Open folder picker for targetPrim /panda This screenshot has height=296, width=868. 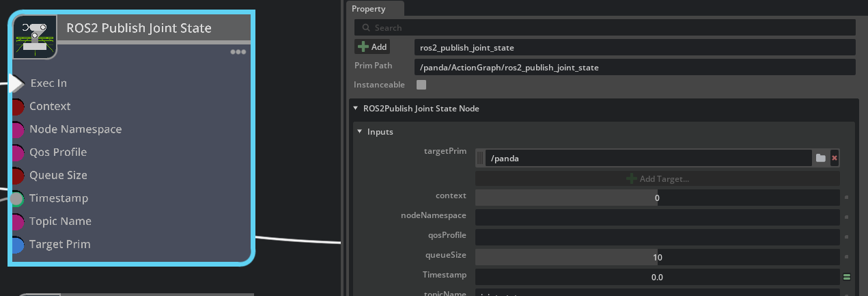(820, 159)
